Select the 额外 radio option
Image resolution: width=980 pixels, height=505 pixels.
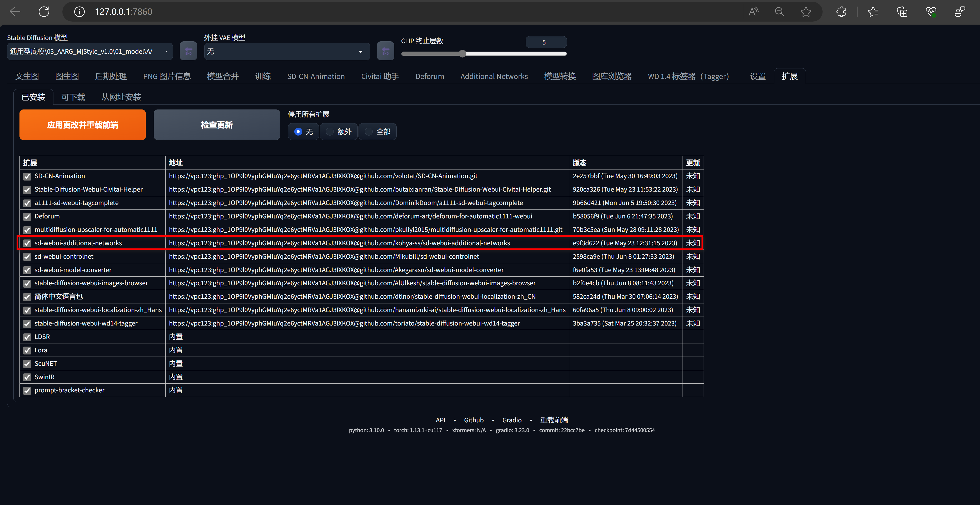tap(330, 132)
